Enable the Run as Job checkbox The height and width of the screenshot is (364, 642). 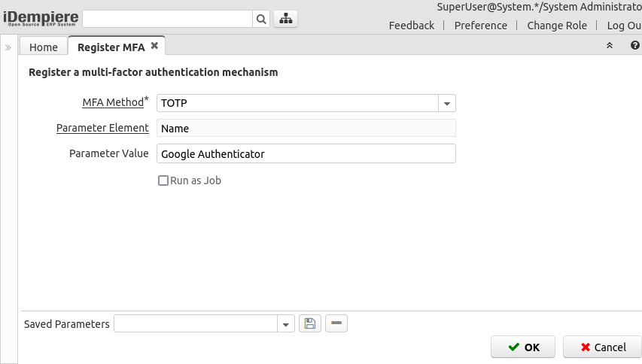click(163, 180)
